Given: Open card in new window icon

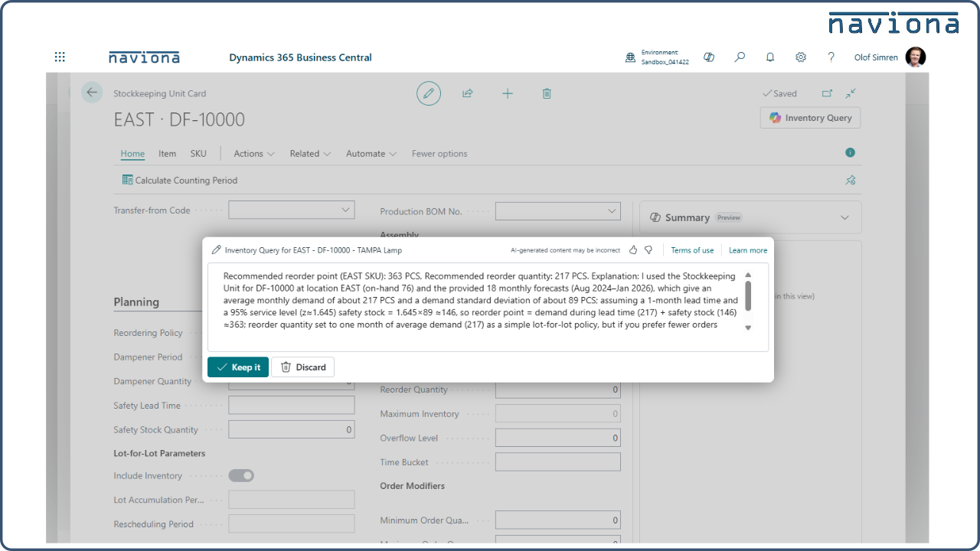Looking at the screenshot, I should (x=827, y=93).
